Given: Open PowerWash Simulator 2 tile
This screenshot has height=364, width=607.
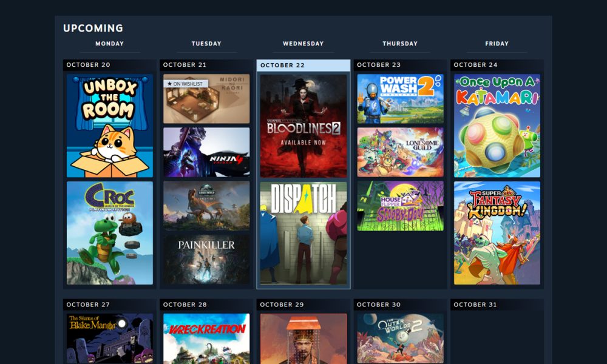Looking at the screenshot, I should [x=400, y=99].
